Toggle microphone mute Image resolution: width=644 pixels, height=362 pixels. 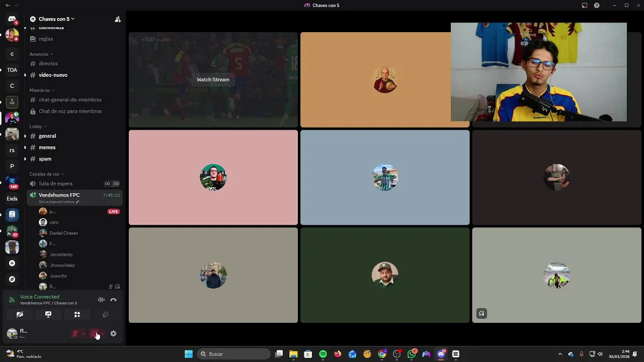(75, 333)
